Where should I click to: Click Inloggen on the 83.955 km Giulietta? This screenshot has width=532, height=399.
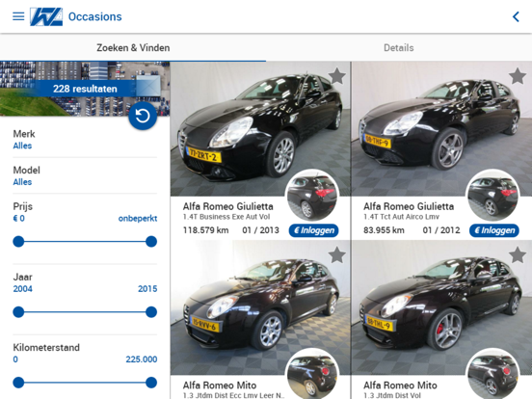click(x=494, y=230)
